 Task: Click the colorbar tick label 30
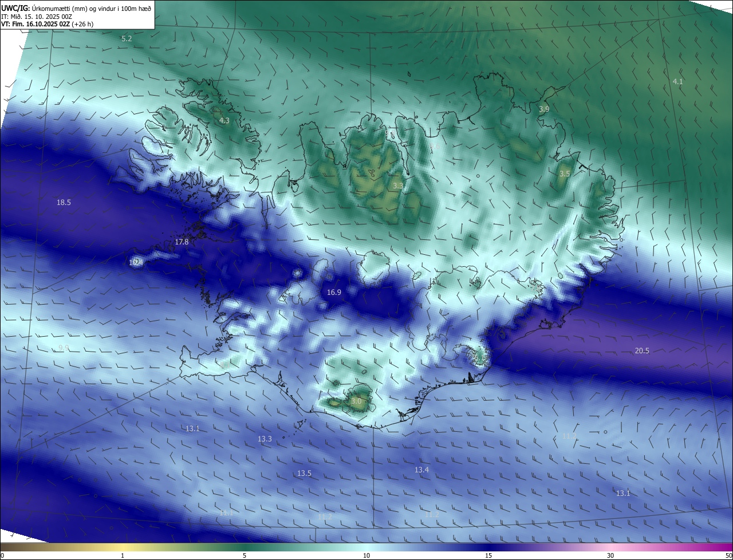click(610, 555)
